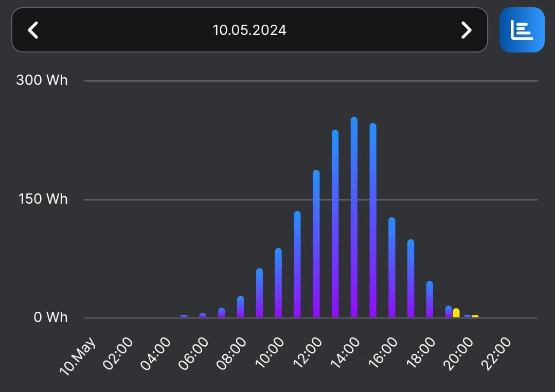555x392 pixels.
Task: Click the 14:00 axis label
Action: pyautogui.click(x=345, y=353)
